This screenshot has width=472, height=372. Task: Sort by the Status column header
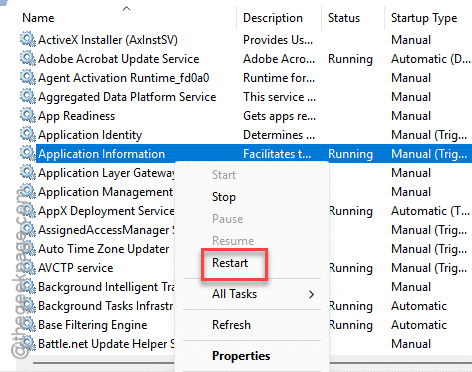point(344,18)
